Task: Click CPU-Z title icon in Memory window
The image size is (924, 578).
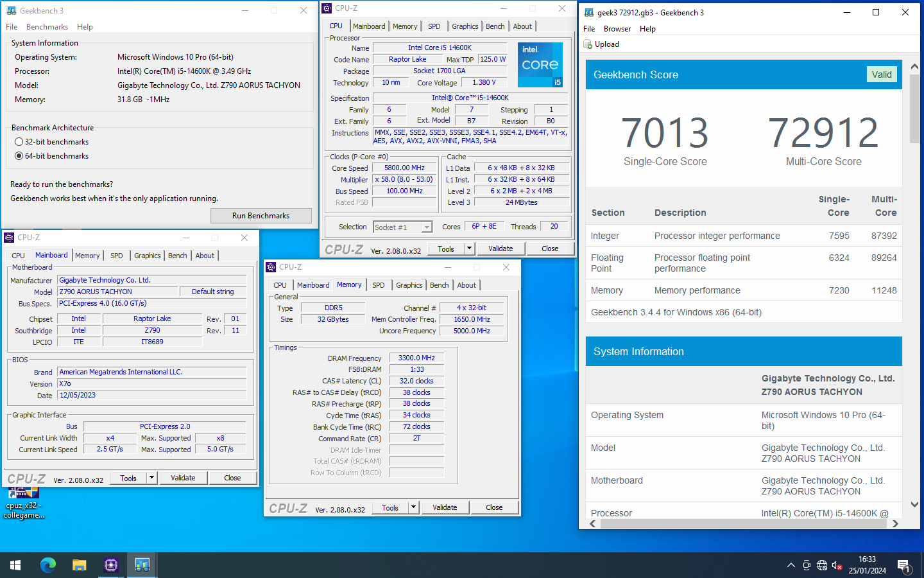Action: (271, 267)
